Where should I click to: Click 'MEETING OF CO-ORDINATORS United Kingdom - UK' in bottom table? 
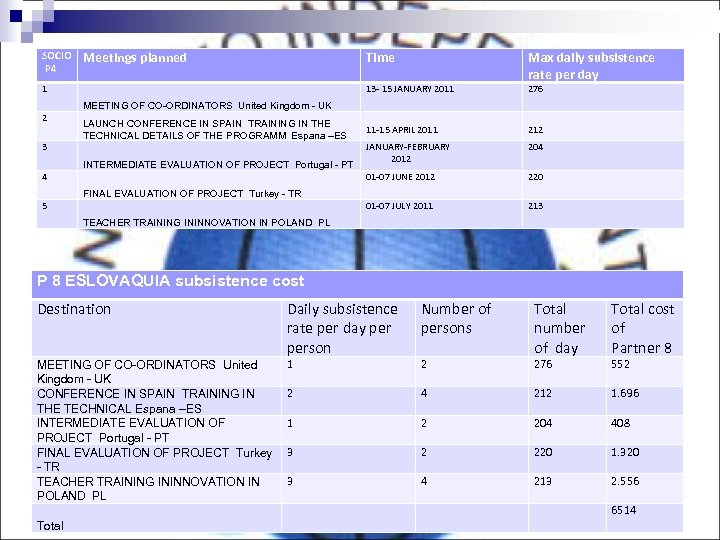[x=147, y=371]
